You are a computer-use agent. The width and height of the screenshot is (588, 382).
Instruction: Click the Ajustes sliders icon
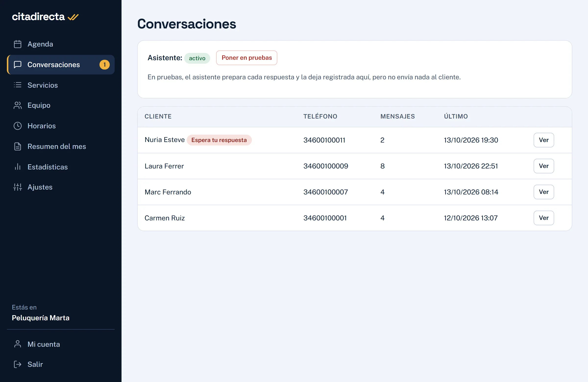tap(18, 187)
